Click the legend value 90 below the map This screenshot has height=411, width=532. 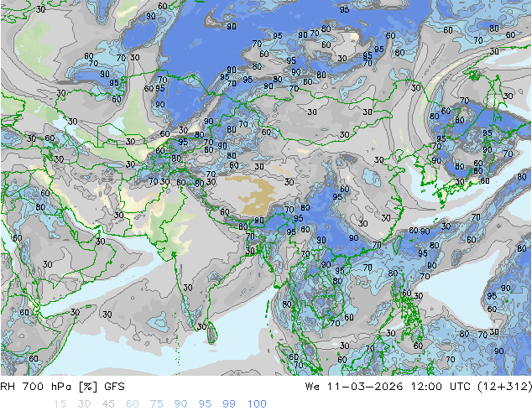click(181, 404)
